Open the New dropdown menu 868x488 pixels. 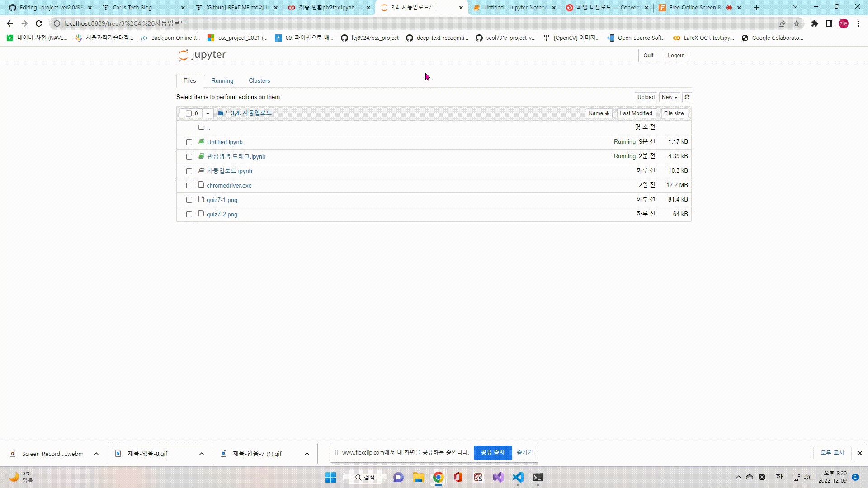click(x=670, y=97)
